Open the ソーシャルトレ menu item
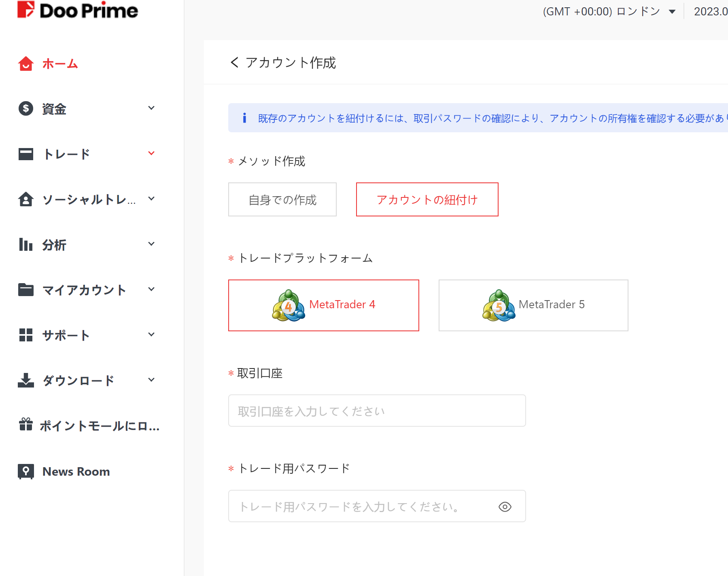 pyautogui.click(x=89, y=199)
